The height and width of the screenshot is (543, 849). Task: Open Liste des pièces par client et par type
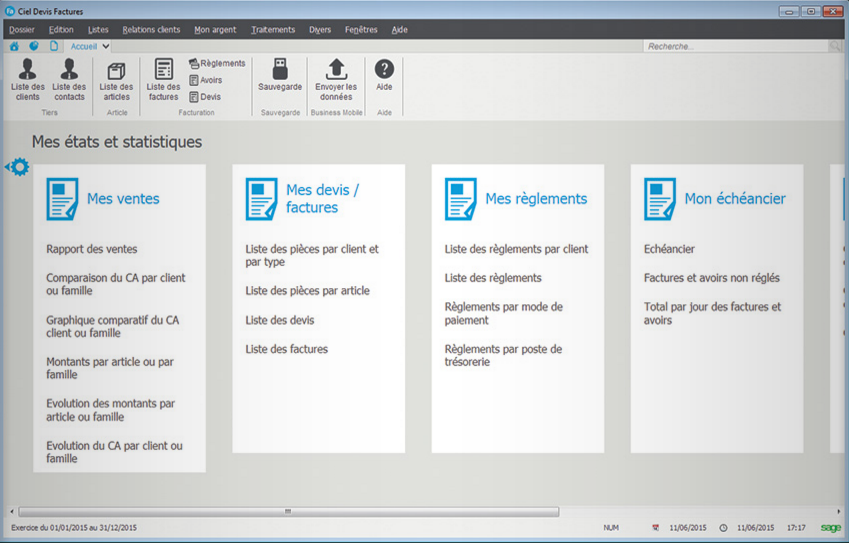(312, 256)
